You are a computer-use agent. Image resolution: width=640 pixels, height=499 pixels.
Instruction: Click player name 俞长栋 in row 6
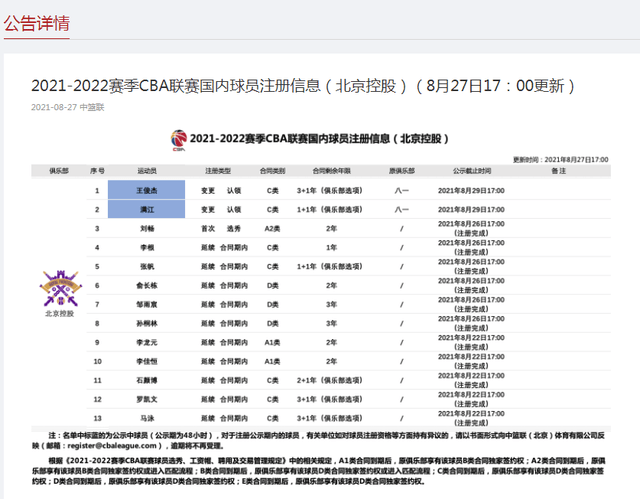(147, 286)
